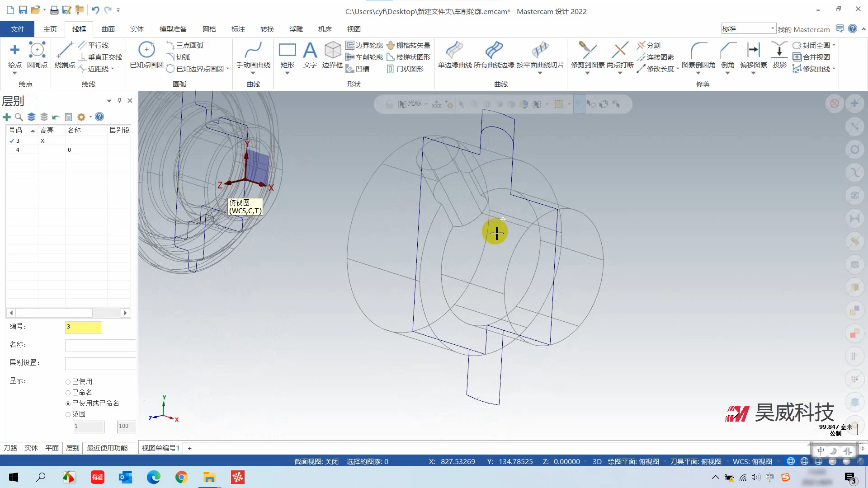Open dropdown arrow under 矩形 tool

287,73
